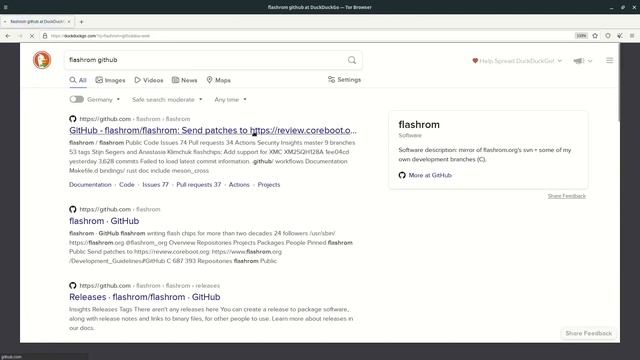Close the flashrom github DuckDuckGo tab

[69, 22]
